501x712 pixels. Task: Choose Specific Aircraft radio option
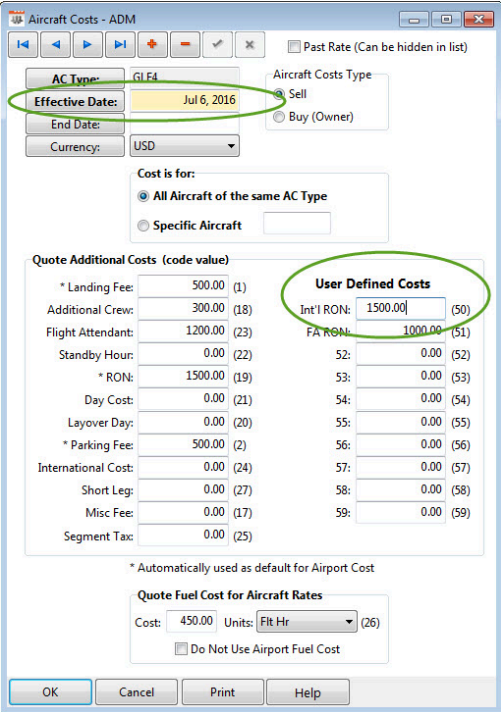pyautogui.click(x=143, y=225)
